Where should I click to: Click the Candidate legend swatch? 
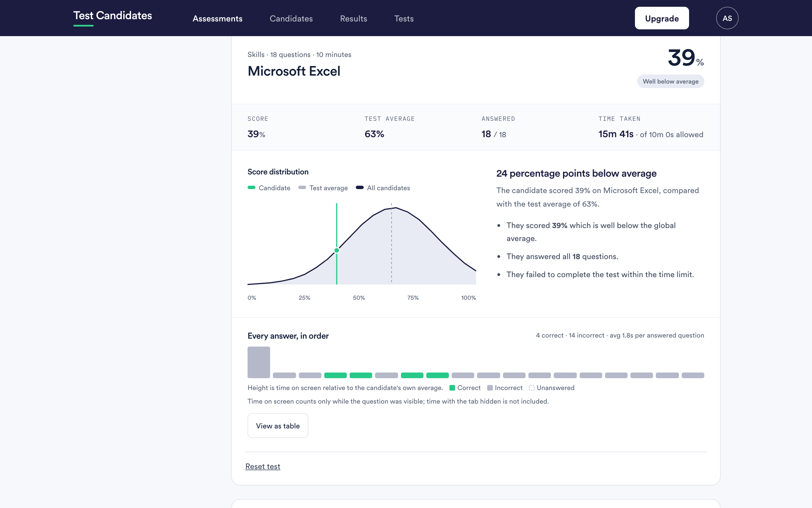pyautogui.click(x=251, y=187)
